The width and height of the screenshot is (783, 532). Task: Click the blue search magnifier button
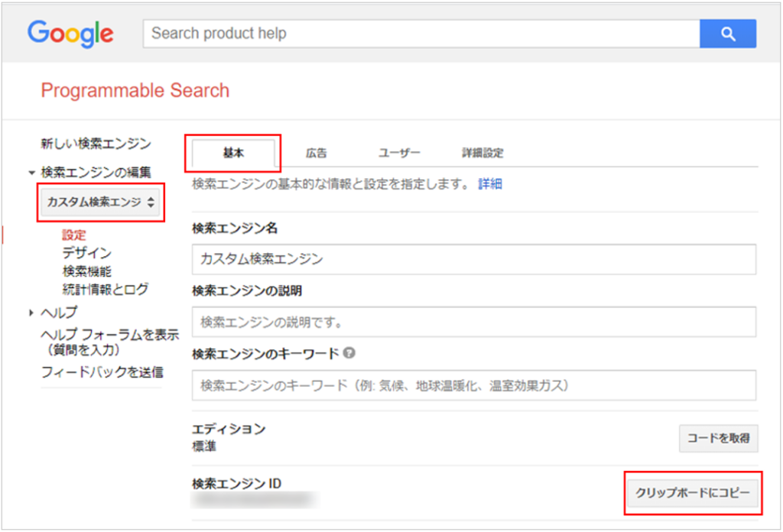click(727, 34)
